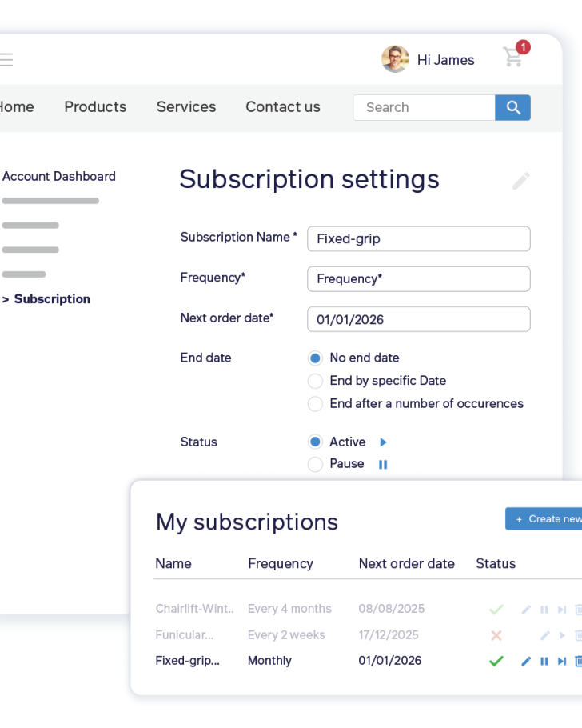The height and width of the screenshot is (728, 582).
Task: Open the Chairlift-Wint.. subscription name
Action: click(x=194, y=609)
